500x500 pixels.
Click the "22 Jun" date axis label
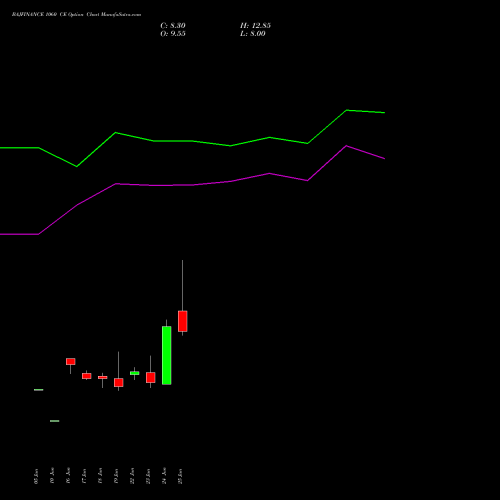coord(132,476)
